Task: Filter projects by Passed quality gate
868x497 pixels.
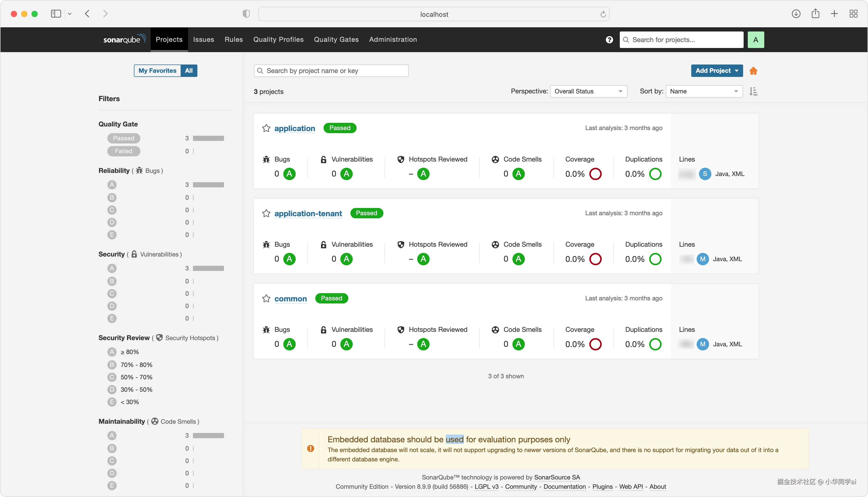Action: 124,138
